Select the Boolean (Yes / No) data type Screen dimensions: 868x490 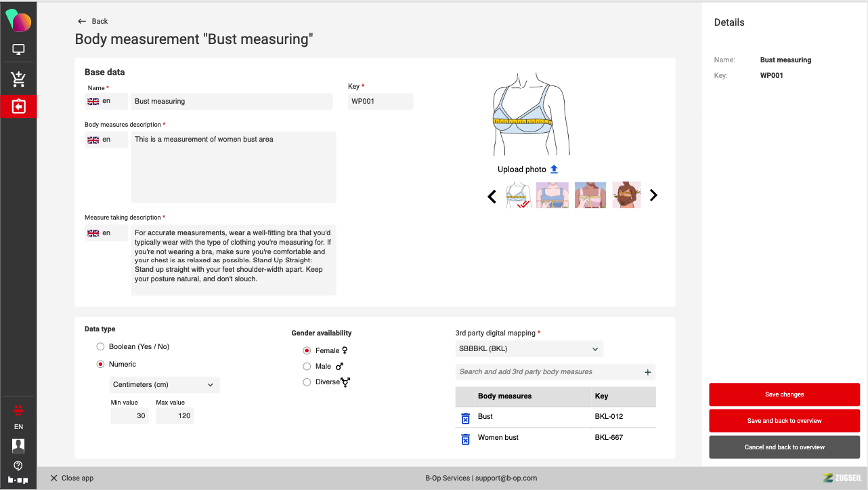(100, 347)
